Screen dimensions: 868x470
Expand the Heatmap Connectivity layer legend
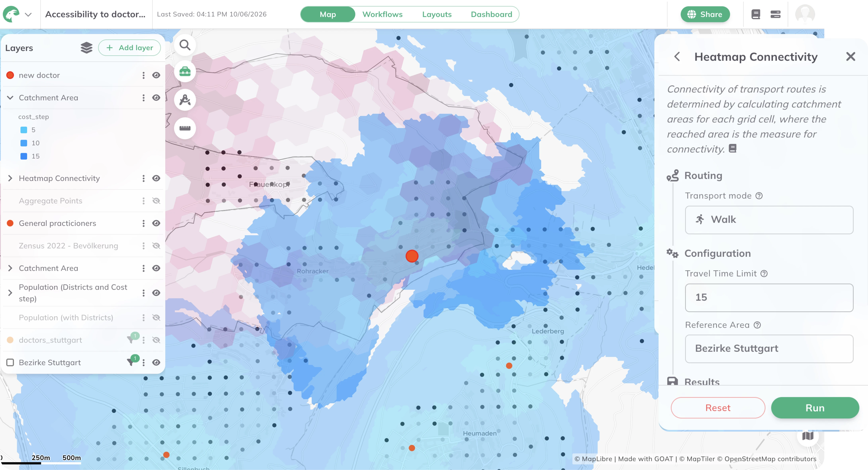(10, 178)
